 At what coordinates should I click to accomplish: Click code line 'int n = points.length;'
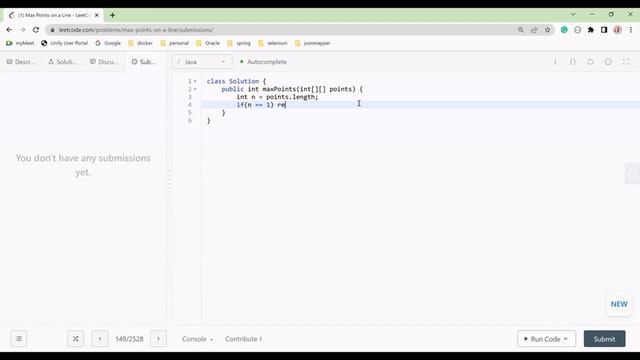point(277,97)
